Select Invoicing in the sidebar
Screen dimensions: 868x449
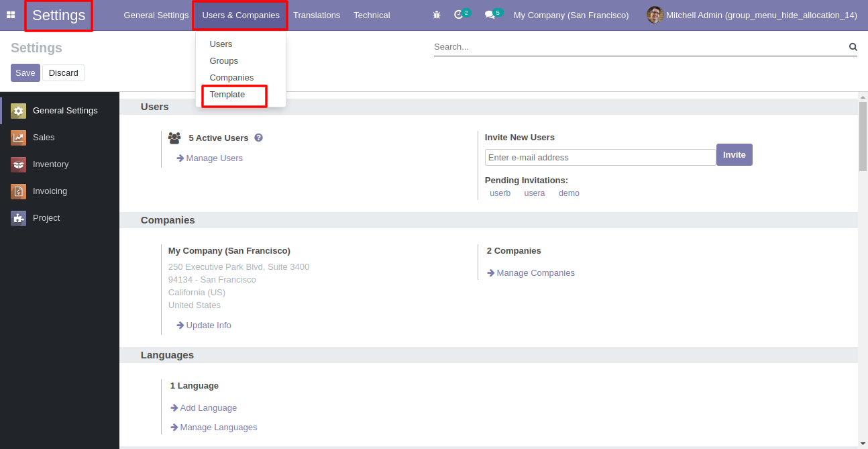click(60, 191)
